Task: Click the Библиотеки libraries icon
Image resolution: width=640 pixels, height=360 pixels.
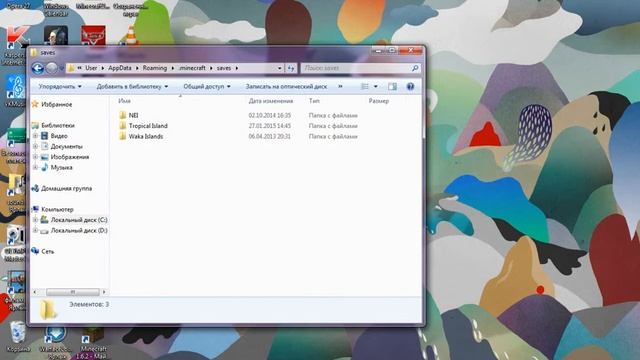Action: click(35, 125)
